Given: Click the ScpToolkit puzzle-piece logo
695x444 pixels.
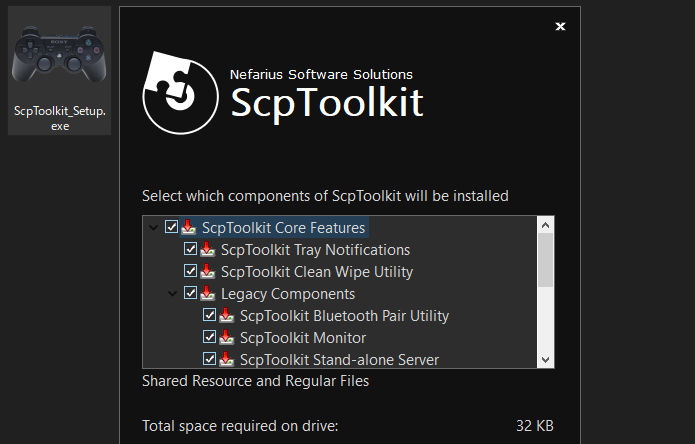Looking at the screenshot, I should point(180,93).
